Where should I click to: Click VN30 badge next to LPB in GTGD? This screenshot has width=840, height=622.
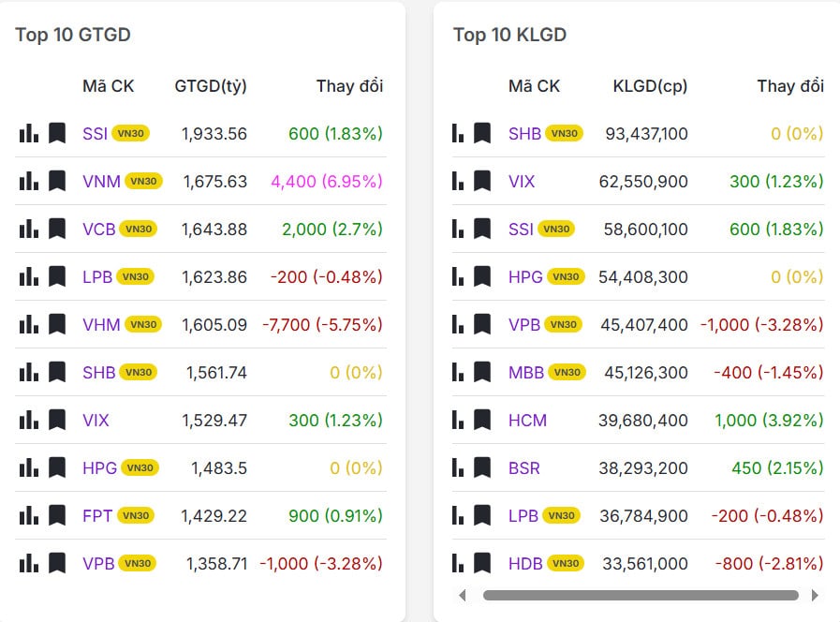(136, 277)
